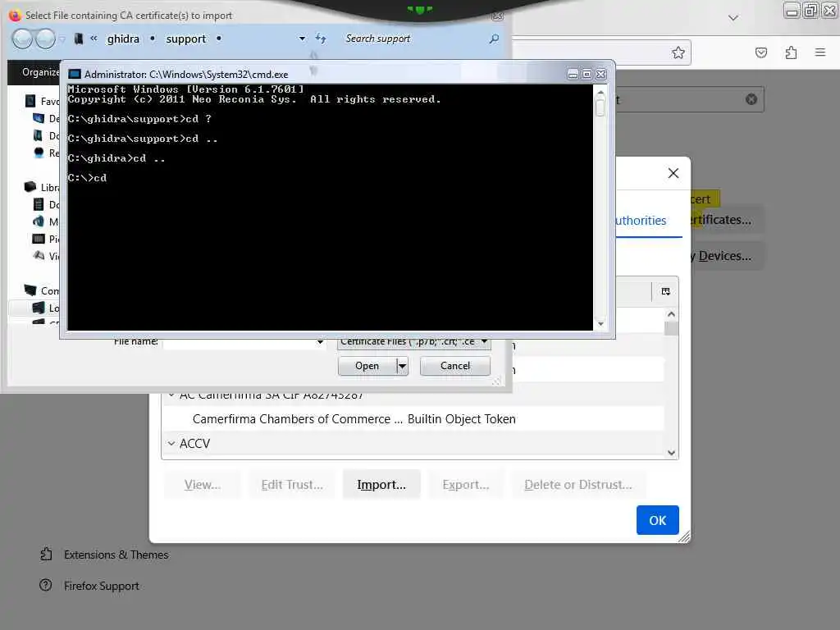This screenshot has width=840, height=630.
Task: Click the Computer icon in navigation pane
Action: pyautogui.click(x=30, y=290)
